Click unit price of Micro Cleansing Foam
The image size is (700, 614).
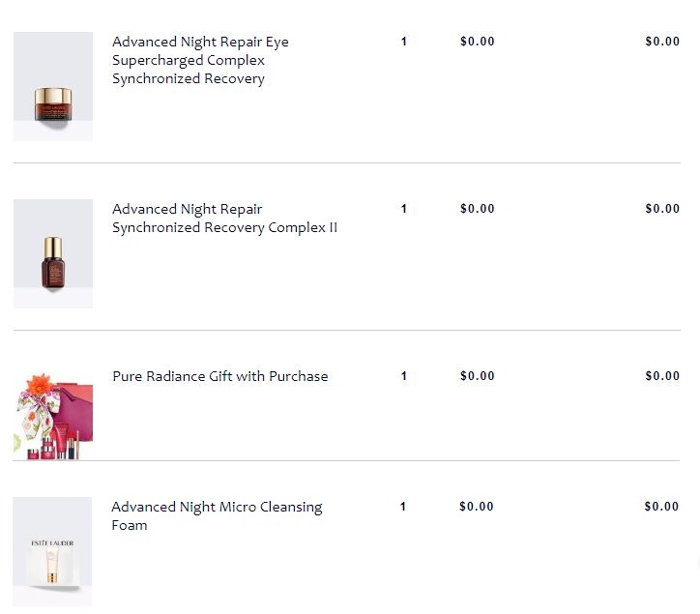[477, 507]
